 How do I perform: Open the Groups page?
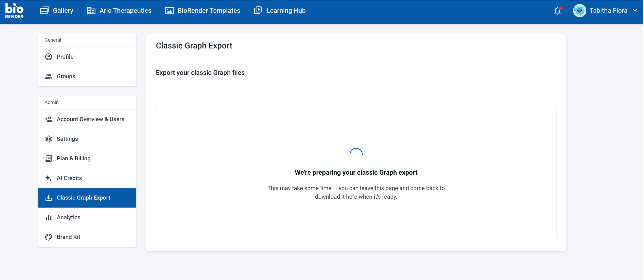[x=87, y=76]
